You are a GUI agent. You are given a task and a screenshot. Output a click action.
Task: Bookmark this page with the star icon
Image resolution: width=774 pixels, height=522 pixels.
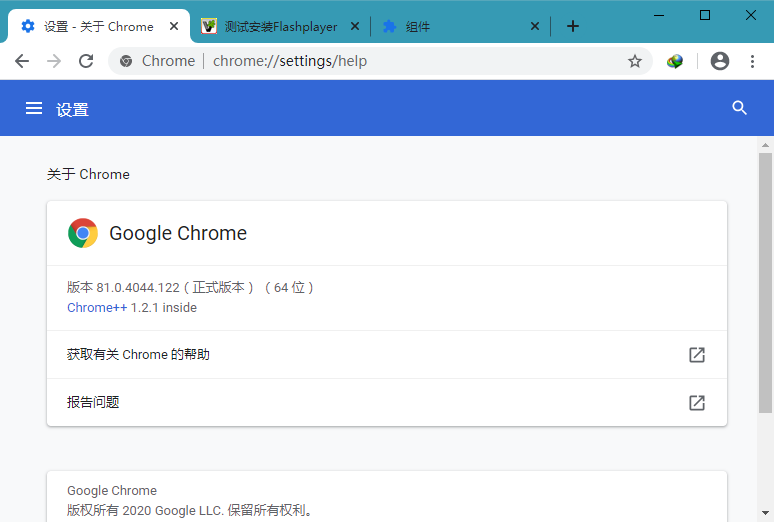(x=635, y=61)
